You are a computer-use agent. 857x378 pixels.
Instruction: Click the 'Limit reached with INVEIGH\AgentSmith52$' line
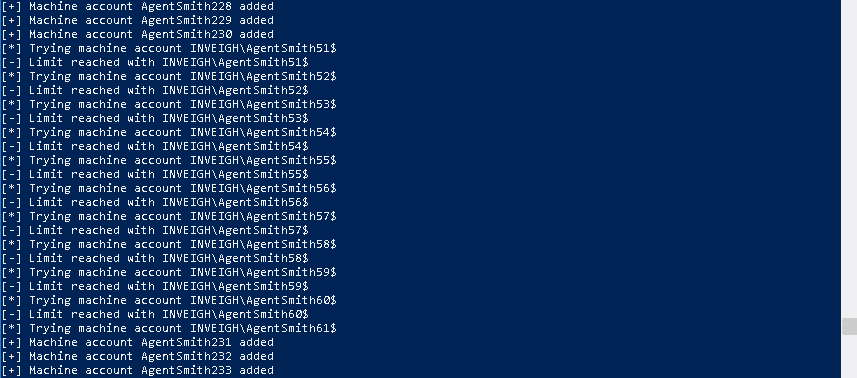point(155,90)
